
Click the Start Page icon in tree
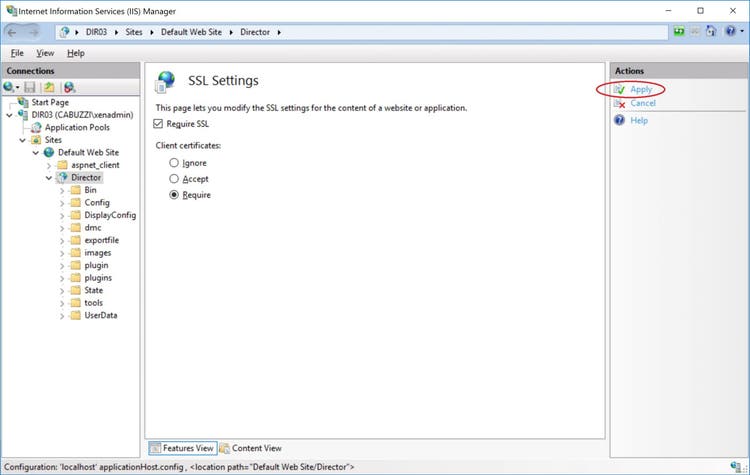pos(23,102)
